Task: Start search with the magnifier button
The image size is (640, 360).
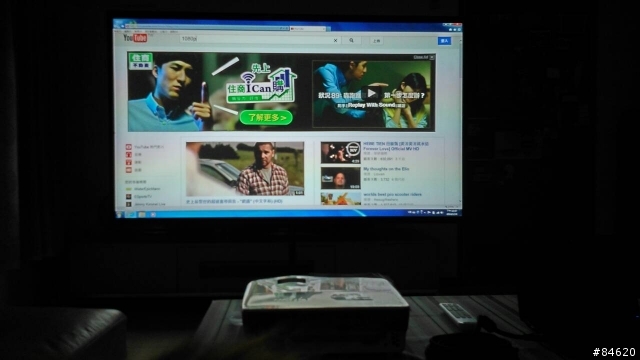Action: [351, 40]
